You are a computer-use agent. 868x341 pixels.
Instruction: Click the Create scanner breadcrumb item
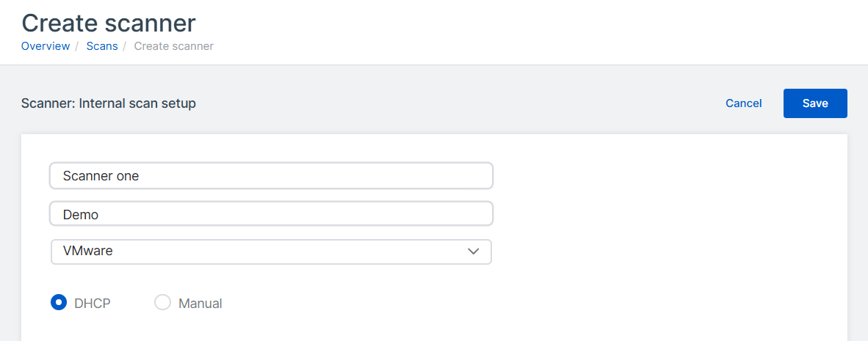click(x=173, y=46)
